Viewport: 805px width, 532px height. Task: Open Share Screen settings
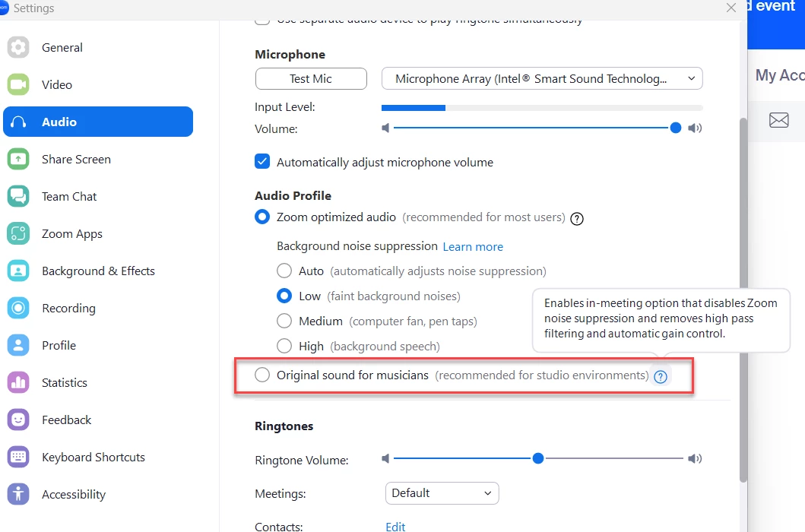point(98,159)
